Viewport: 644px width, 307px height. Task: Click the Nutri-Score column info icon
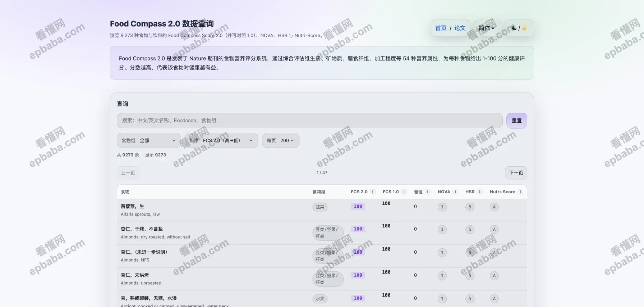[x=520, y=192]
